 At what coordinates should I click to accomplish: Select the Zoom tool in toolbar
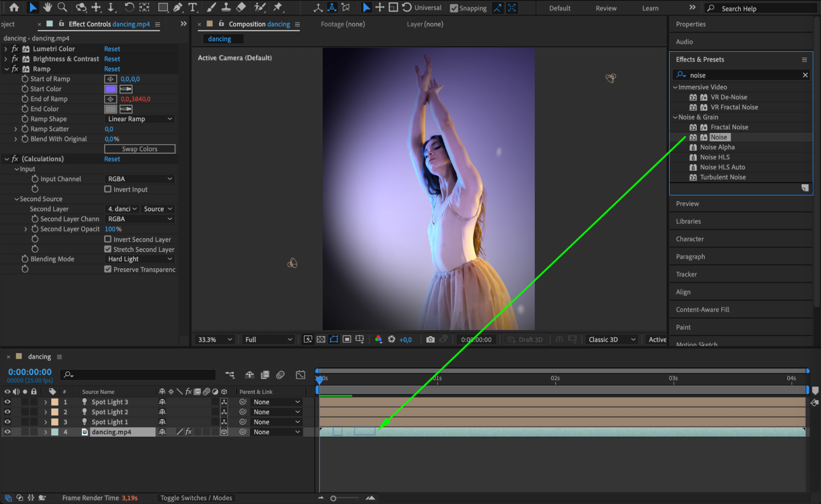(62, 7)
